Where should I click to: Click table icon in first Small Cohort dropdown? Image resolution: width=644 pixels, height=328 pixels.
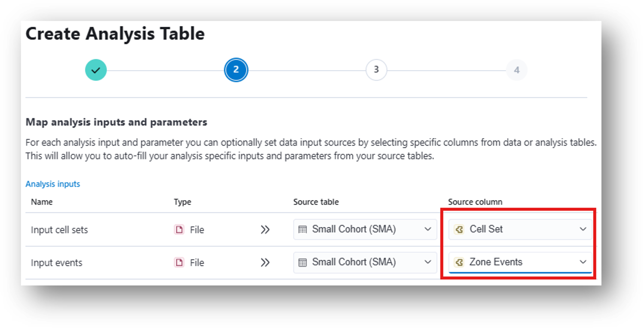303,229
